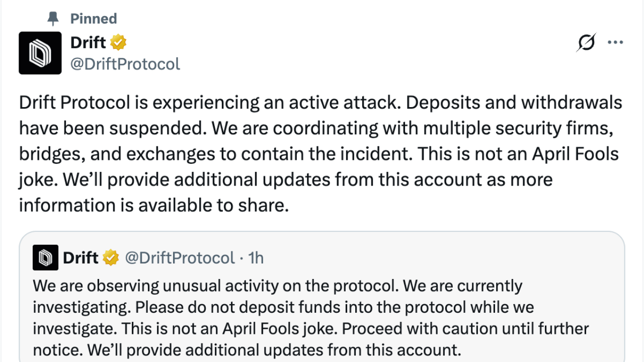Click 'observing unusual activity' quoted sentence
This screenshot has width=644, height=362.
[216, 286]
